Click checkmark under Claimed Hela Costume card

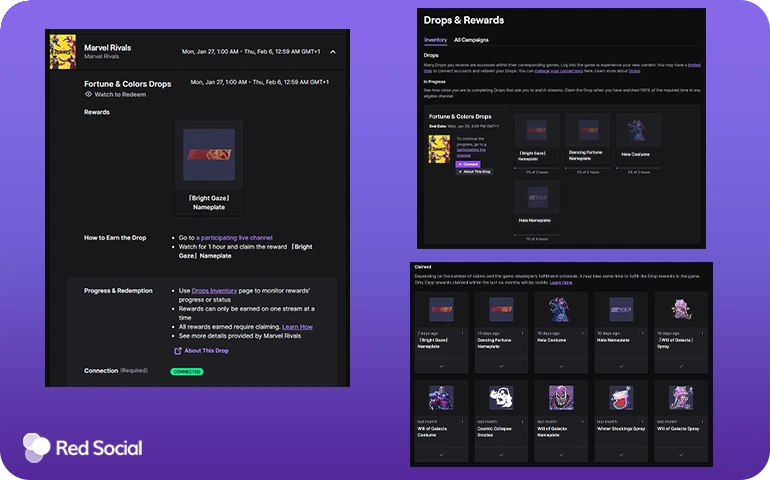[561, 366]
